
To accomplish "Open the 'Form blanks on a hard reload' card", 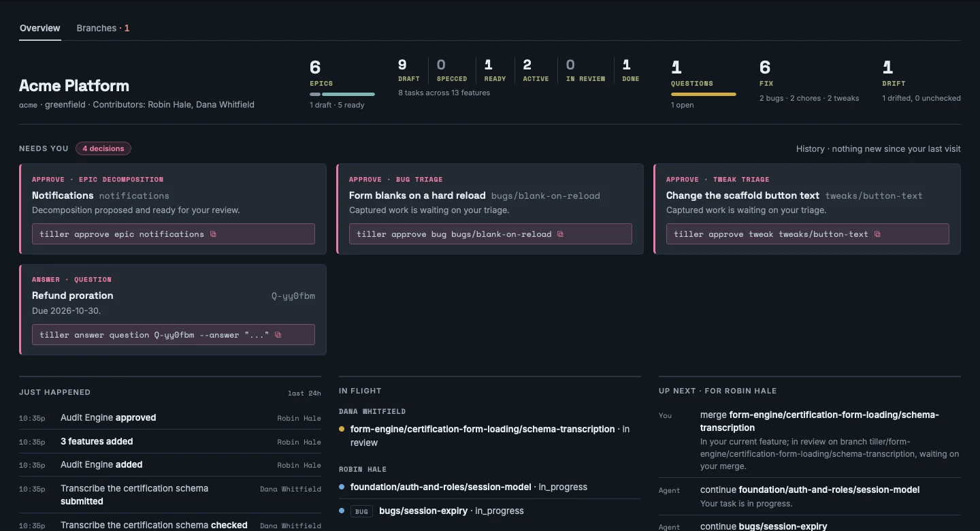I will 490,209.
